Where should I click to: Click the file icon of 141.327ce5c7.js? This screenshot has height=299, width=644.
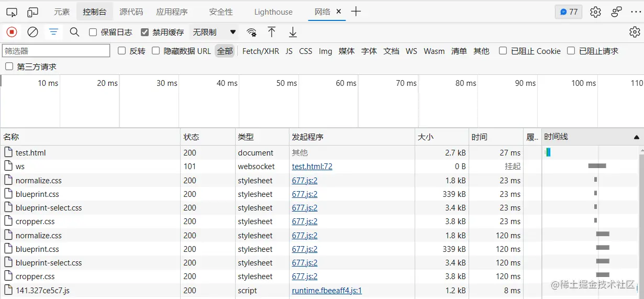[8, 290]
